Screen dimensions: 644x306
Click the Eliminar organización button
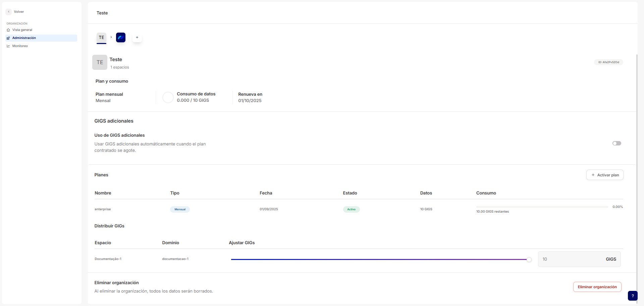pos(597,287)
